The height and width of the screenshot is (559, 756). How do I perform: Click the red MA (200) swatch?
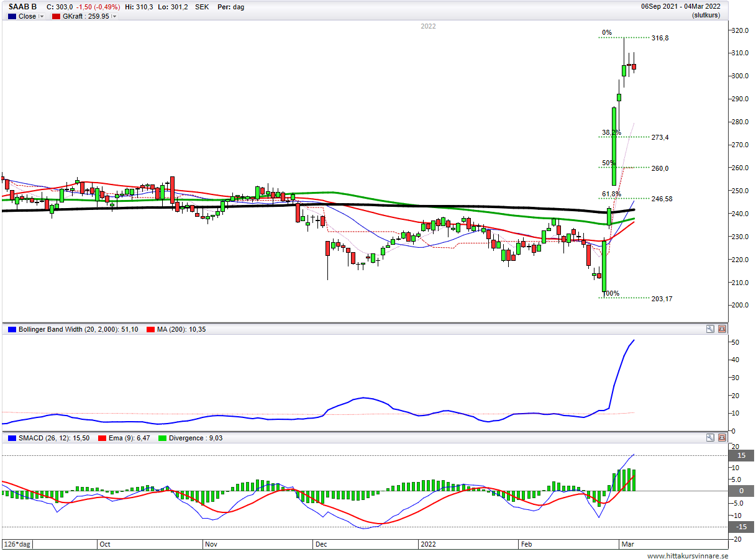pos(150,329)
